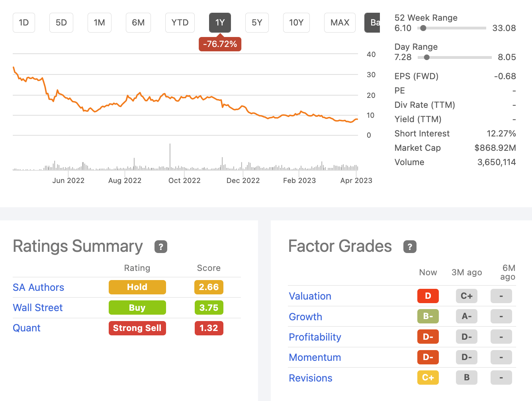
Task: Open the Ratings Summary help tooltip
Action: [160, 247]
